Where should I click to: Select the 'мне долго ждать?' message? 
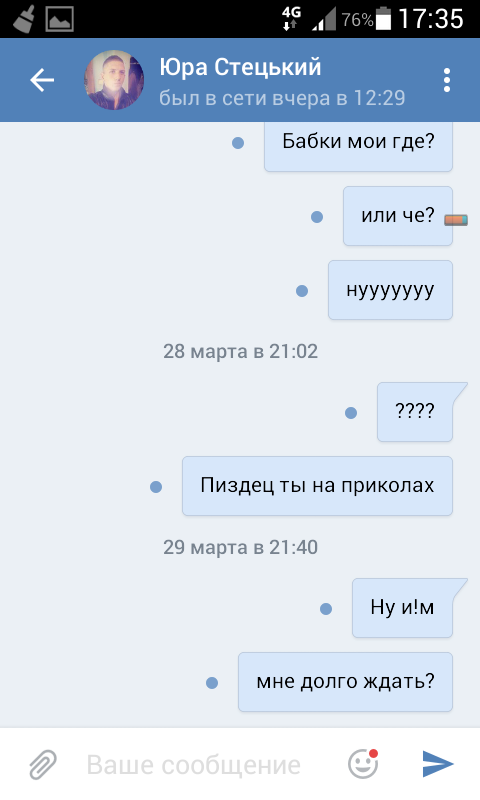345,682
